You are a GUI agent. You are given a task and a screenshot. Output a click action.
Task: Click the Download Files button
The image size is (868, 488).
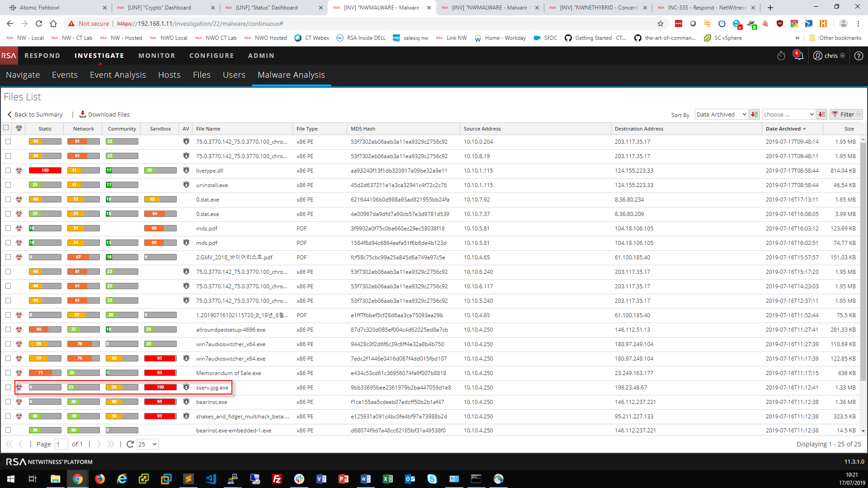[104, 114]
